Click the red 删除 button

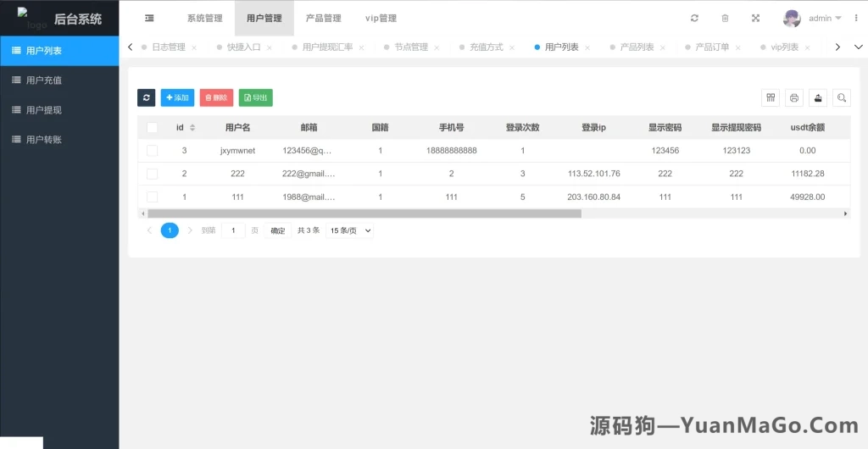point(216,98)
